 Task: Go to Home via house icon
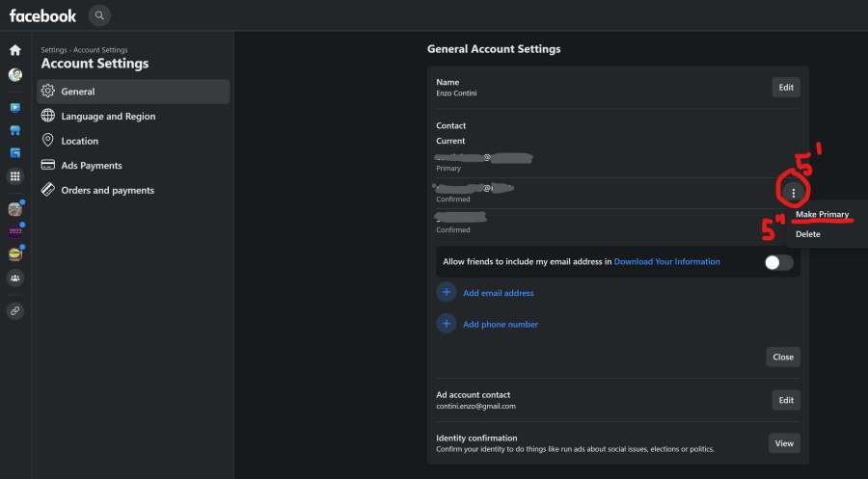tap(15, 50)
